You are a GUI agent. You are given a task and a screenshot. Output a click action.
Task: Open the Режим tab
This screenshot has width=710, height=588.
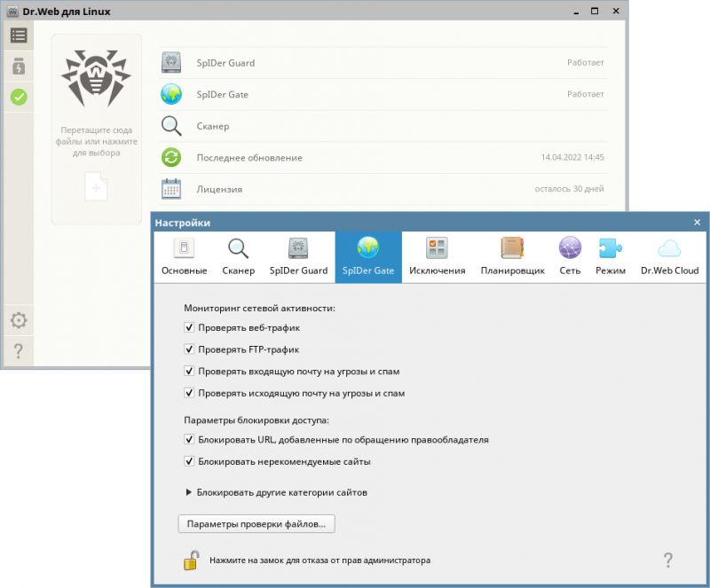tap(611, 257)
